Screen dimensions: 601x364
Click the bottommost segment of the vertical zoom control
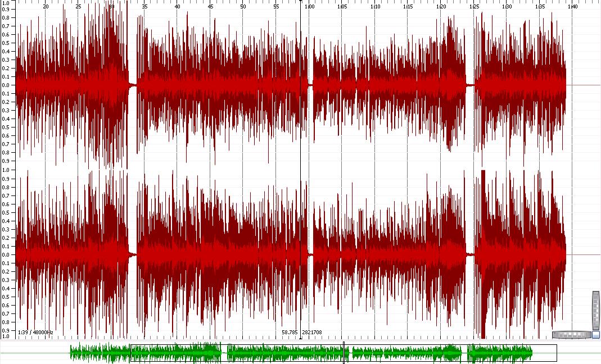click(596, 327)
